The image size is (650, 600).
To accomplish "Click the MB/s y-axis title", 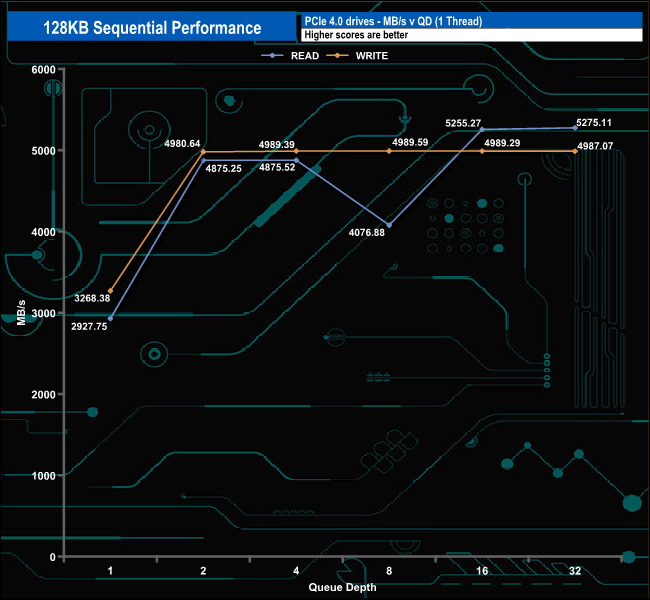I will (x=21, y=313).
